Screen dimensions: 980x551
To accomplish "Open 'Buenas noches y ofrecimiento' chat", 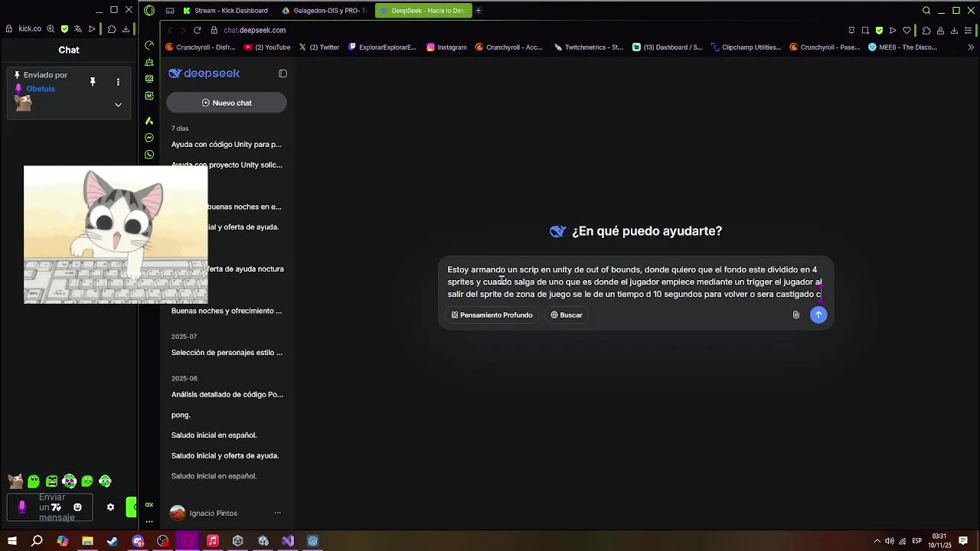I will (227, 311).
